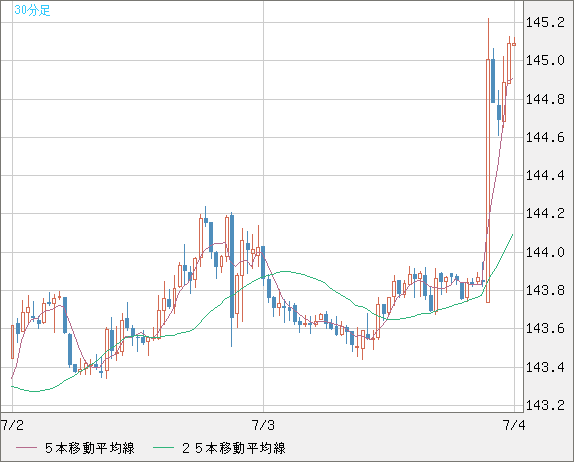Click the 144.8 price axis label
The width and height of the screenshot is (574, 462).
545,99
